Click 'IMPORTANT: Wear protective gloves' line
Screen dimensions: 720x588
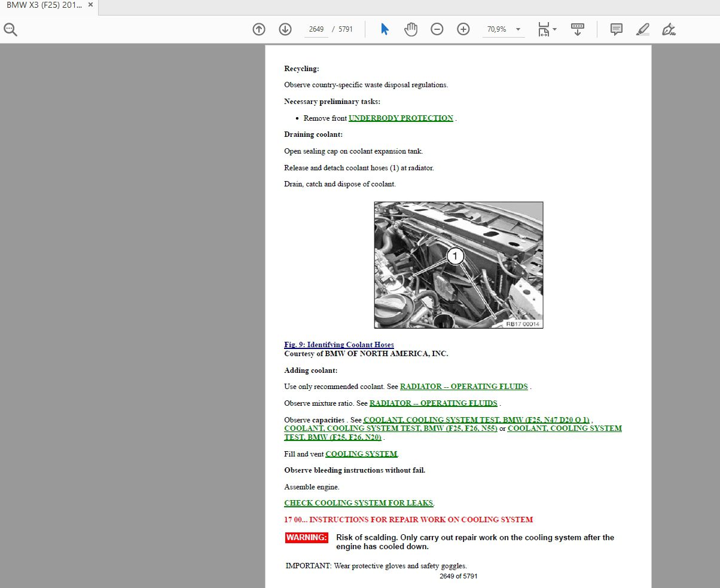(x=376, y=566)
